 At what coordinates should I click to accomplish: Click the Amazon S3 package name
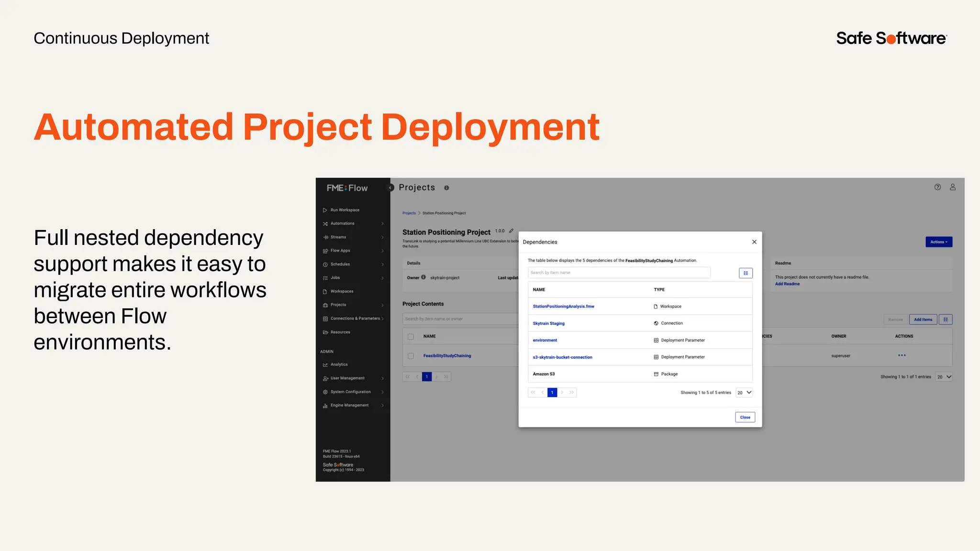[544, 374]
